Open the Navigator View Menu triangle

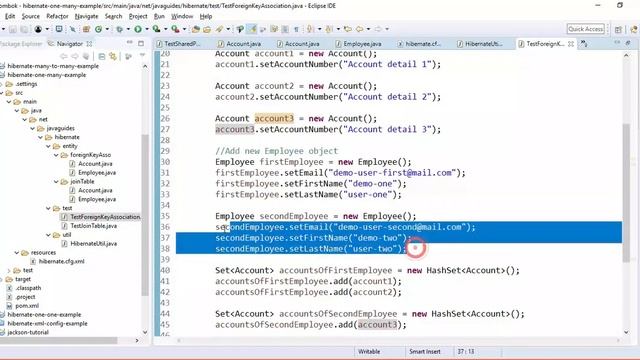142,56
